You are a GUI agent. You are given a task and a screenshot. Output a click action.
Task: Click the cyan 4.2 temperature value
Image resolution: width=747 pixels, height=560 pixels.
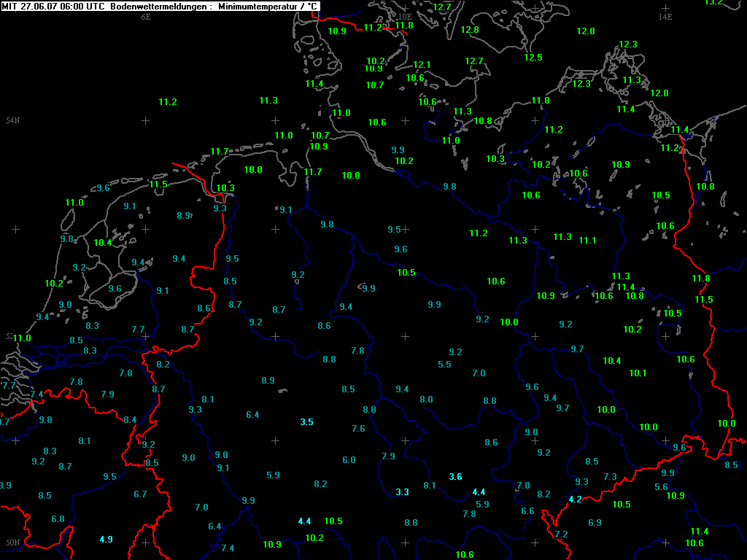575,499
